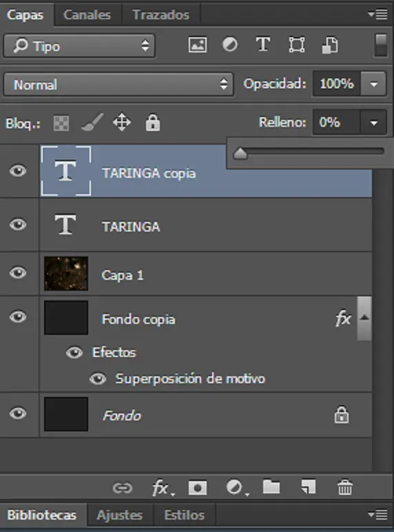Viewport: 394px width, 532px height.
Task: Lock position move icon
Action: (122, 122)
